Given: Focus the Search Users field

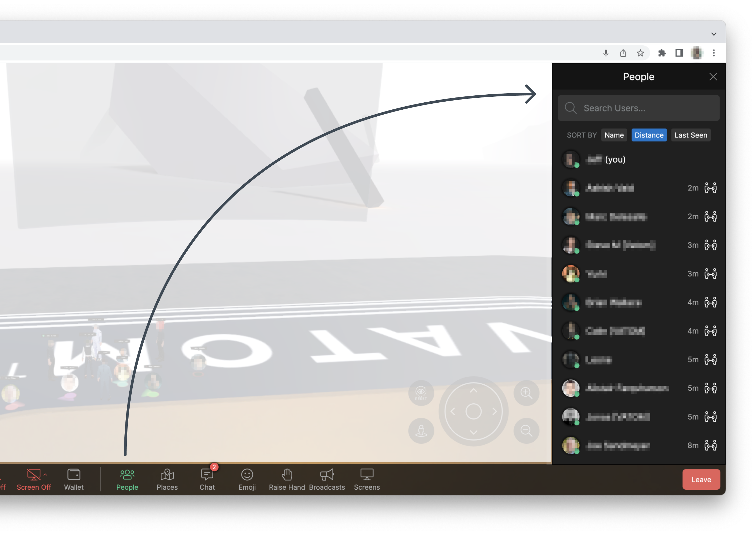Looking at the screenshot, I should pyautogui.click(x=638, y=108).
